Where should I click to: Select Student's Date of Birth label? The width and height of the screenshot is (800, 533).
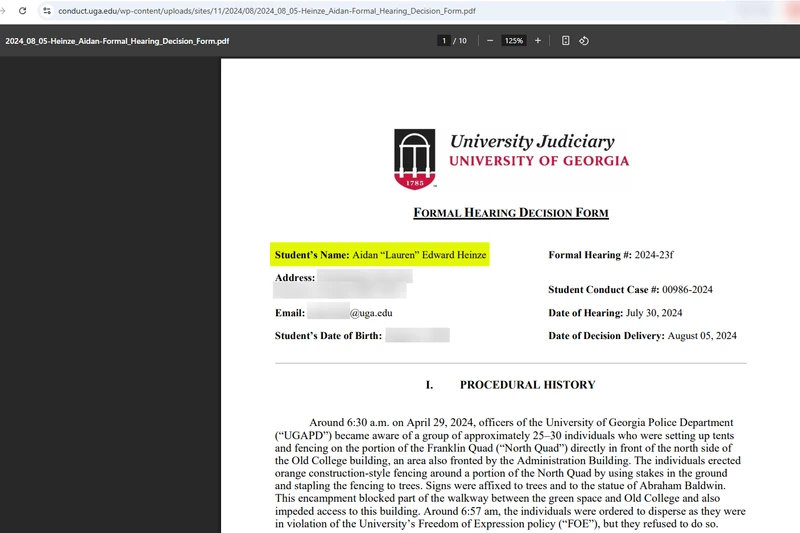328,336
